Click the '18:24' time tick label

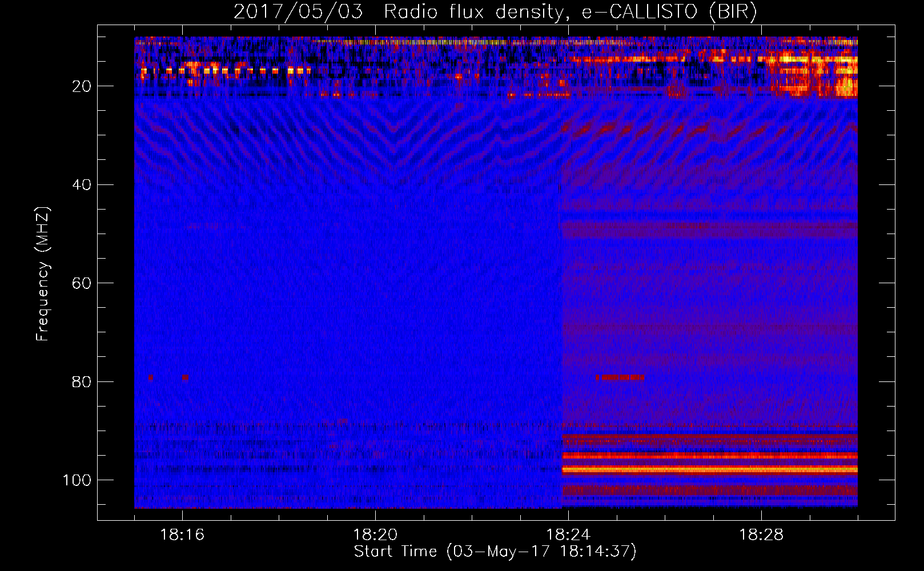(568, 534)
